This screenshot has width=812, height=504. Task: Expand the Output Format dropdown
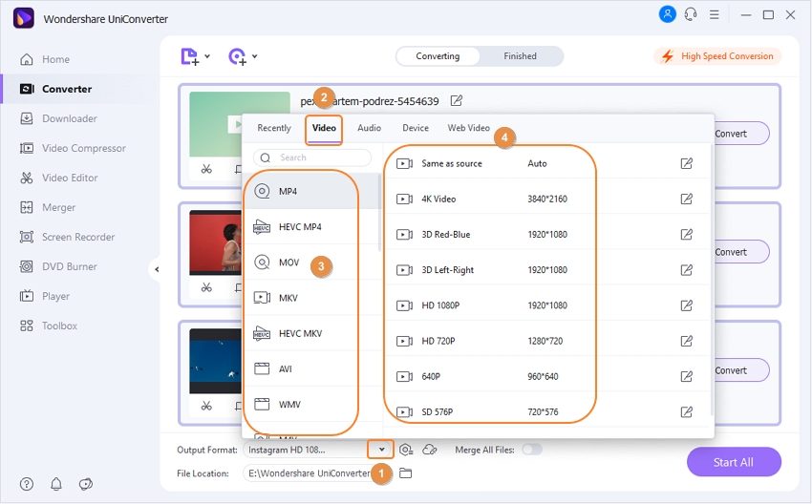point(381,450)
